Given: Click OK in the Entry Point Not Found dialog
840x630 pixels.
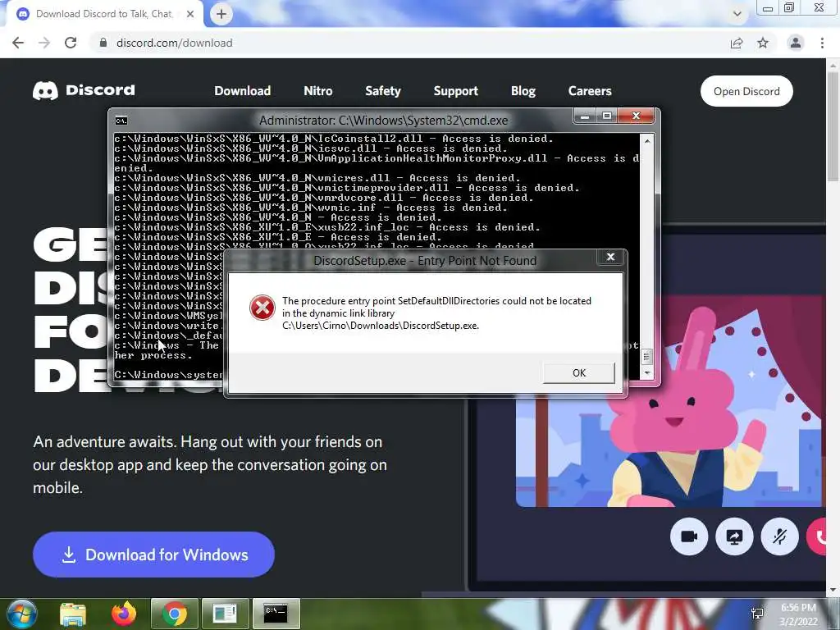Looking at the screenshot, I should (x=578, y=373).
